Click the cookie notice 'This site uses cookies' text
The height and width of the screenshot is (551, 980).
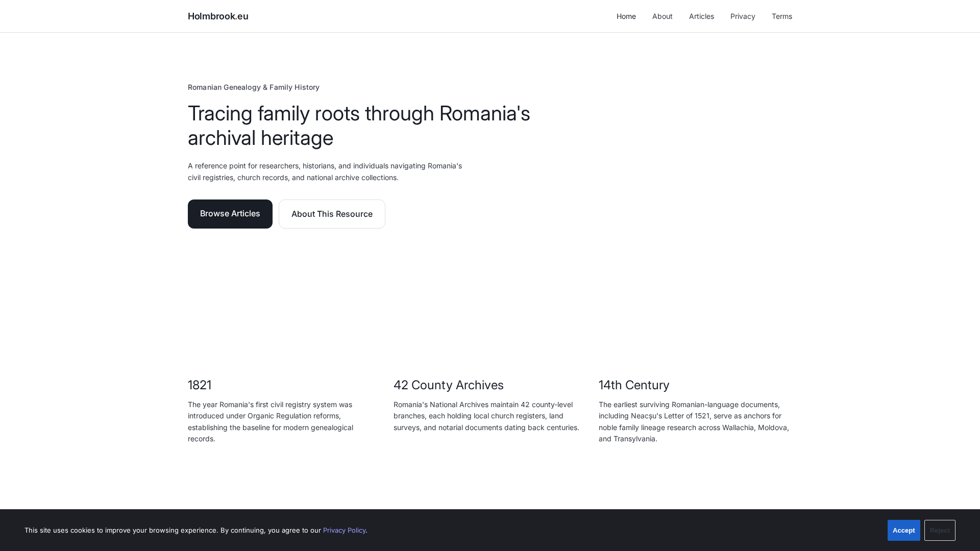pyautogui.click(x=195, y=530)
